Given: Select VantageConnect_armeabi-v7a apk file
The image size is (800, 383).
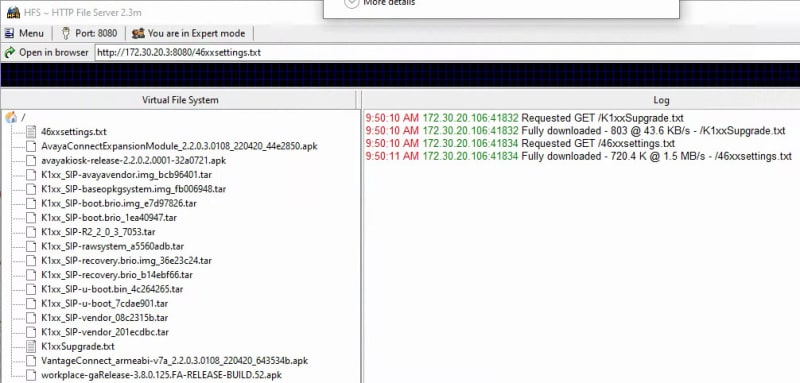Looking at the screenshot, I should (174, 360).
